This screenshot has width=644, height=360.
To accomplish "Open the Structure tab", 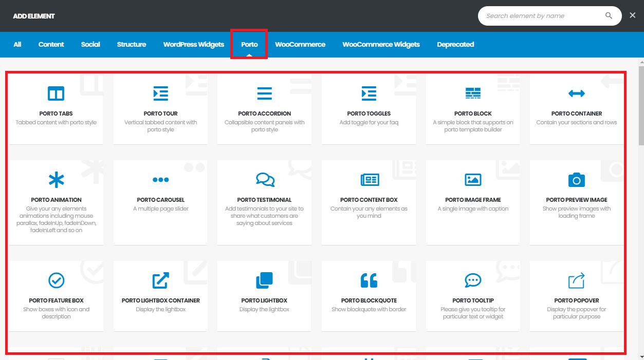I will [x=132, y=44].
